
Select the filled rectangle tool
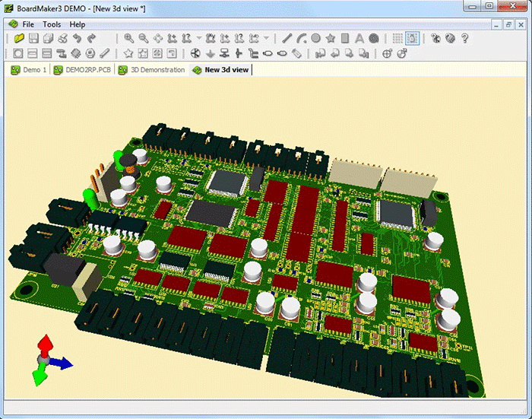pyautogui.click(x=345, y=38)
